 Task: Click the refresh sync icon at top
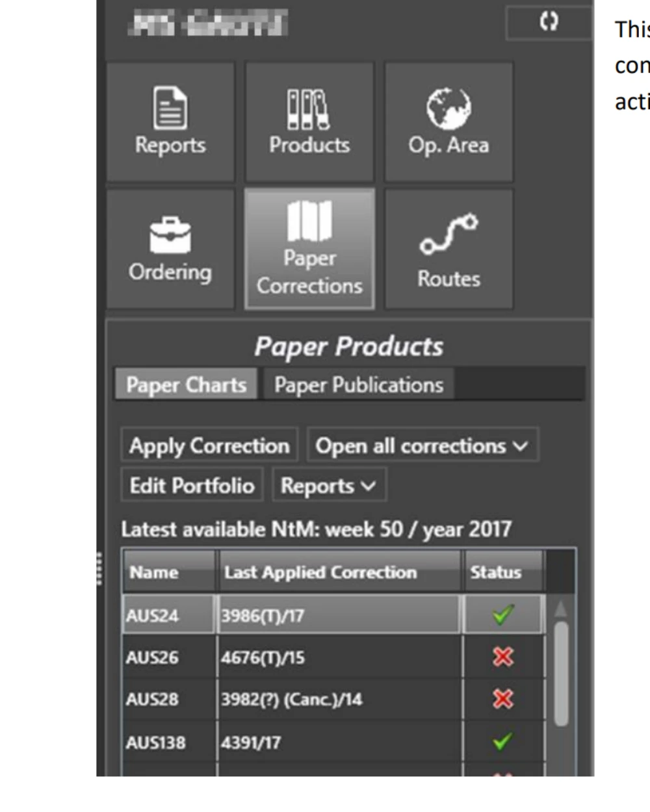pyautogui.click(x=549, y=22)
